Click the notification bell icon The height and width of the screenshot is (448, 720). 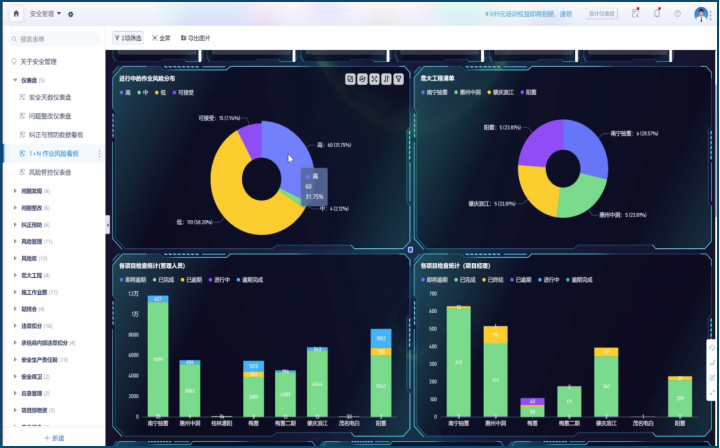pos(657,14)
